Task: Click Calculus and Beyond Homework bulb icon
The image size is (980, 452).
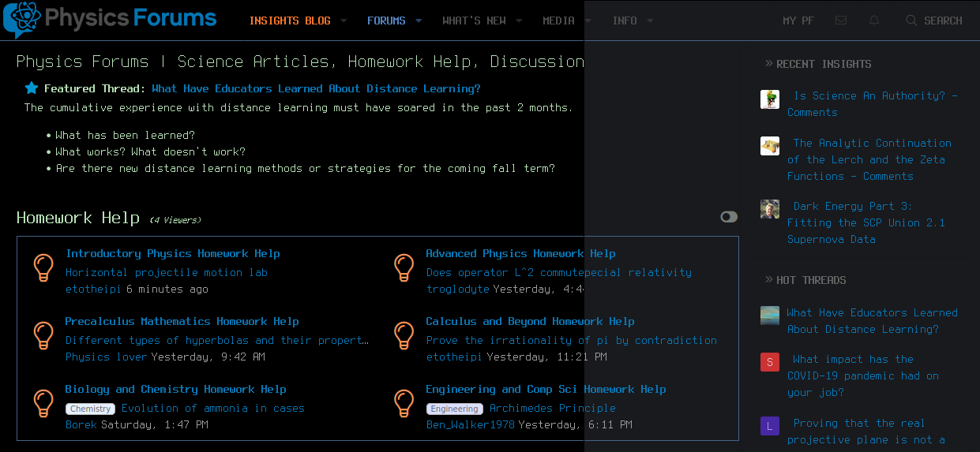Action: click(x=404, y=335)
